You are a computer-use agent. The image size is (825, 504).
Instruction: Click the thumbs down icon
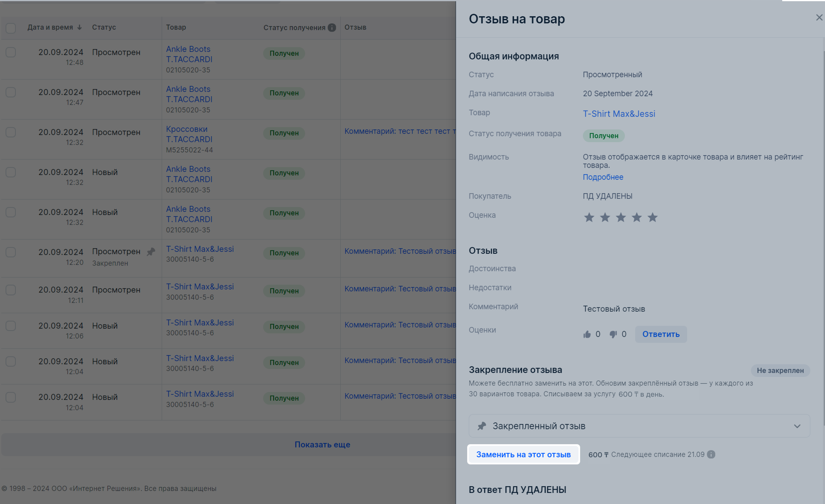(613, 334)
